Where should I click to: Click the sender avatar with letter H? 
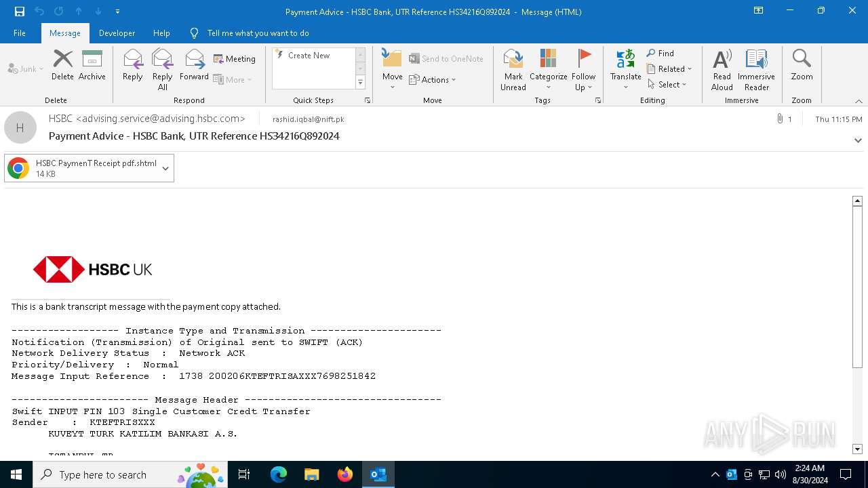[20, 127]
